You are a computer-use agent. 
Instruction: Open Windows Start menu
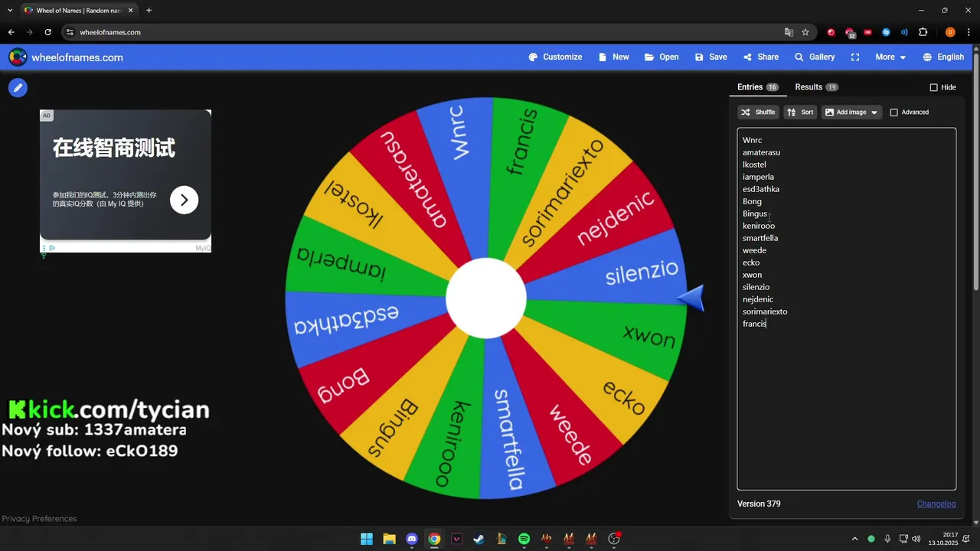click(367, 539)
